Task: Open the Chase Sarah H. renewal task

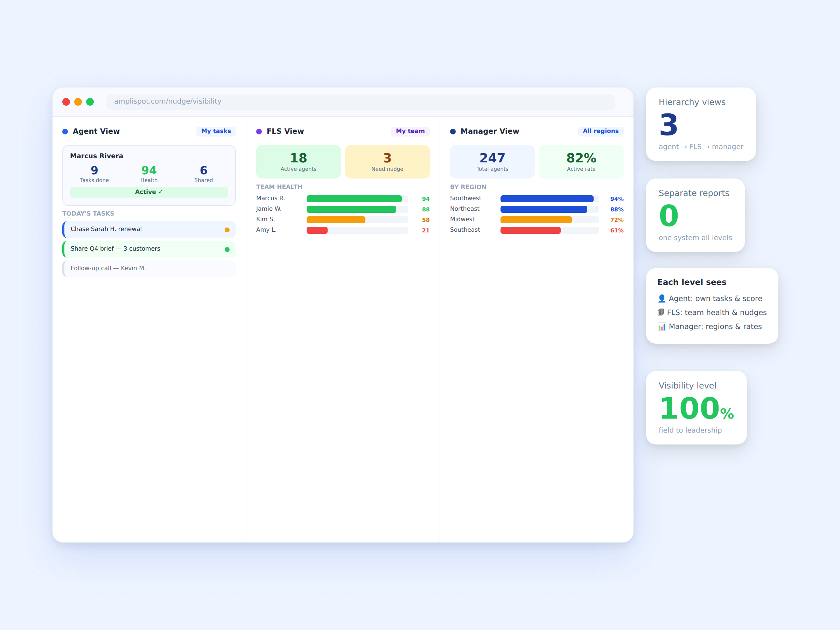Action: pyautogui.click(x=149, y=229)
